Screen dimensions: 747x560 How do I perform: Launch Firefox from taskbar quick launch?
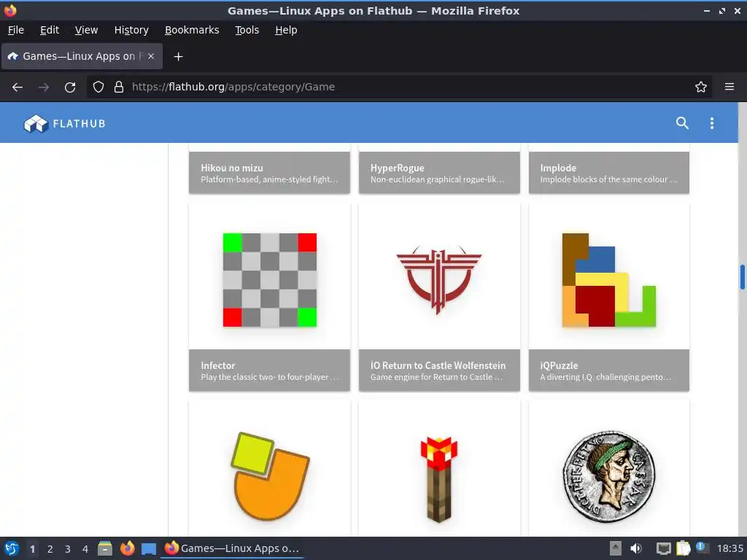pyautogui.click(x=127, y=548)
